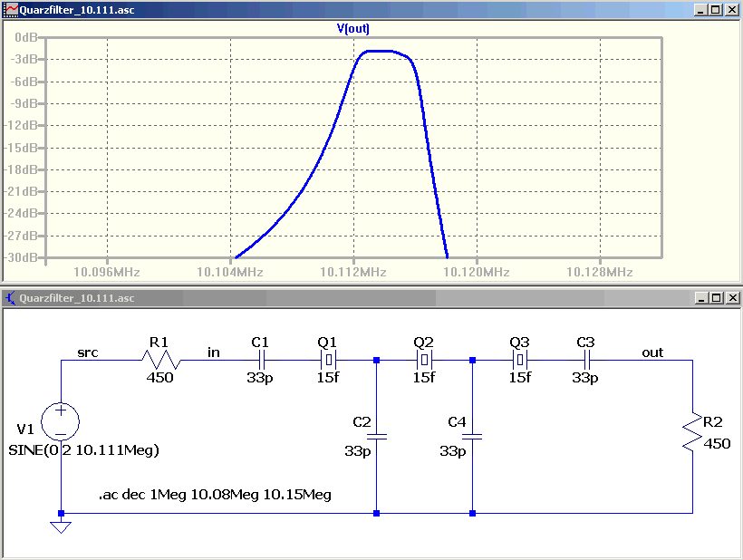
Task: Close the plot window
Action: pyautogui.click(x=731, y=10)
